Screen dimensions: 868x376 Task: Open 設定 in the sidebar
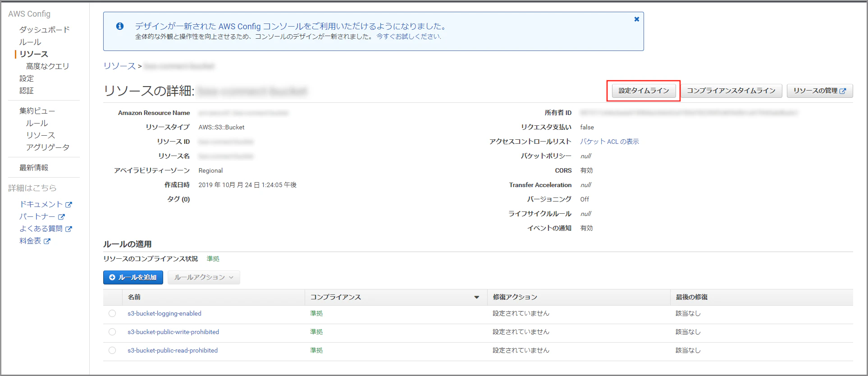tap(27, 78)
